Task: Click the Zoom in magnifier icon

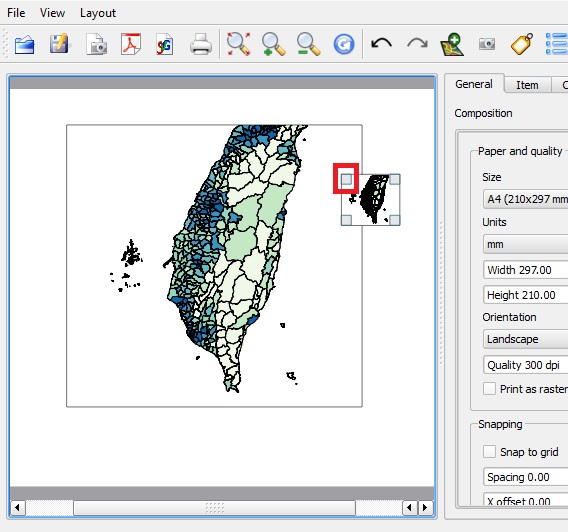Action: point(273,44)
